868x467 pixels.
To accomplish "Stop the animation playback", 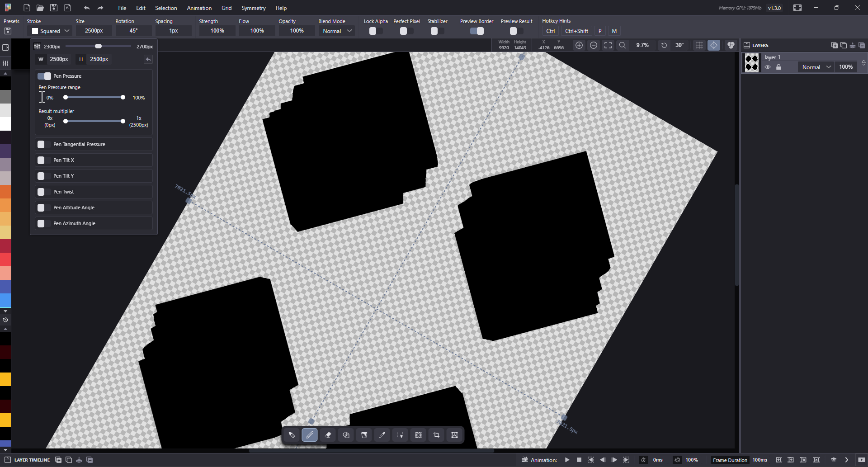I will [579, 460].
